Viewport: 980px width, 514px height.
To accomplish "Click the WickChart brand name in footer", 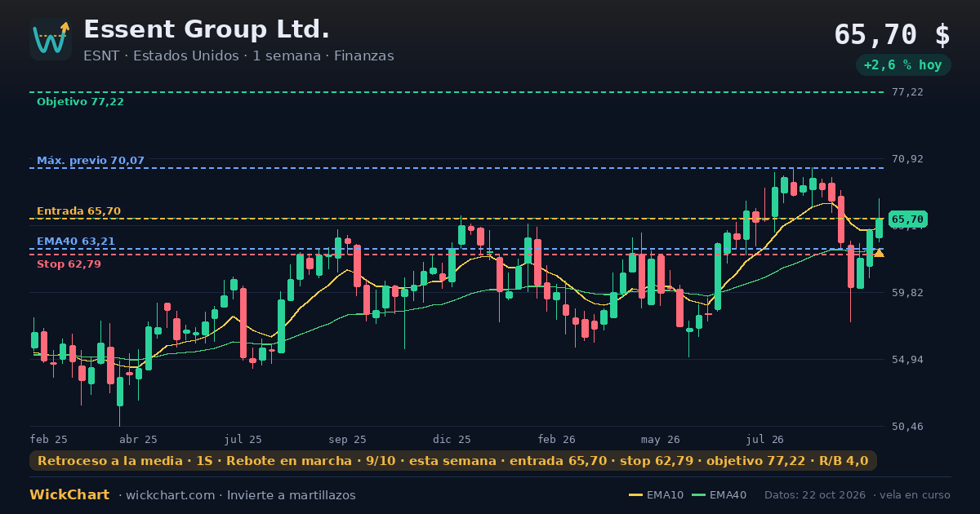I will click(x=69, y=494).
